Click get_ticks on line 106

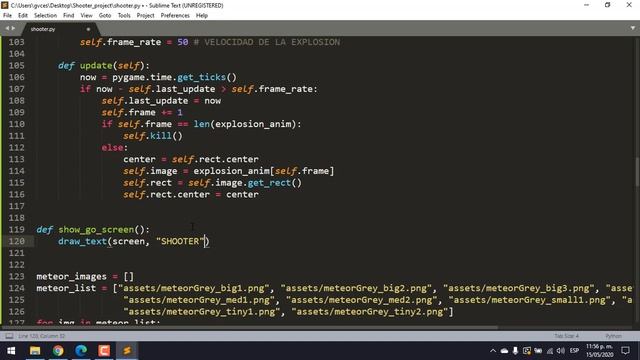[x=201, y=77]
